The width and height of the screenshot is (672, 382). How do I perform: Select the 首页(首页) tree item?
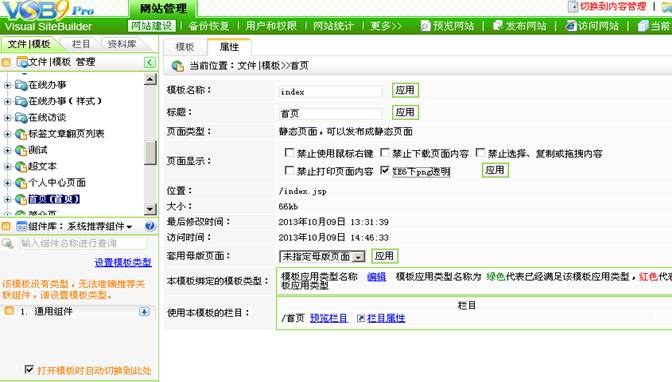(54, 199)
